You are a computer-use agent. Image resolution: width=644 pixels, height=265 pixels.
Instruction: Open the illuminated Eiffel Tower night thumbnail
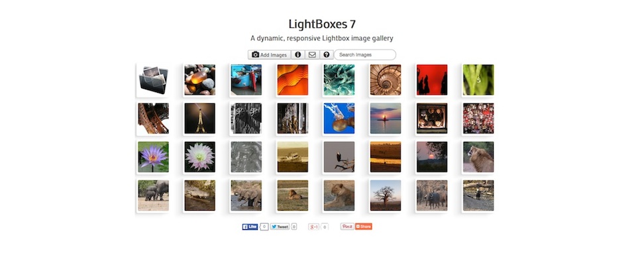[x=199, y=119]
